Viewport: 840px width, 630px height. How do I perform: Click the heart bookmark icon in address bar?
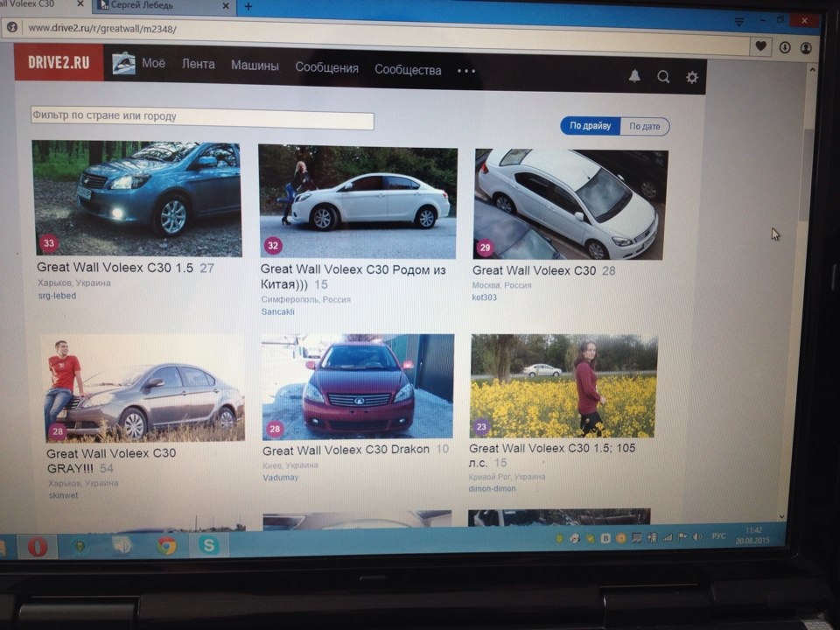pos(760,46)
